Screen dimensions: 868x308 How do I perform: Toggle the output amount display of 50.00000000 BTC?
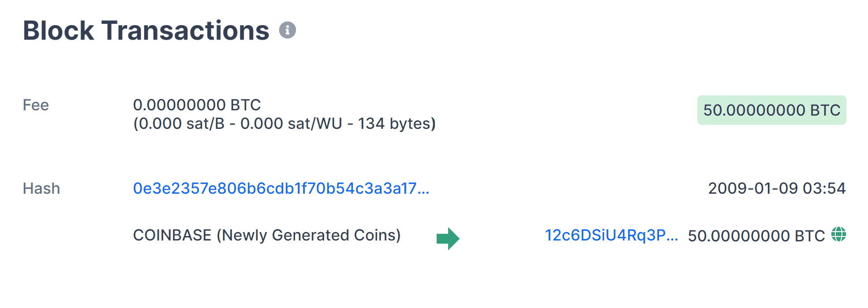pos(756,235)
